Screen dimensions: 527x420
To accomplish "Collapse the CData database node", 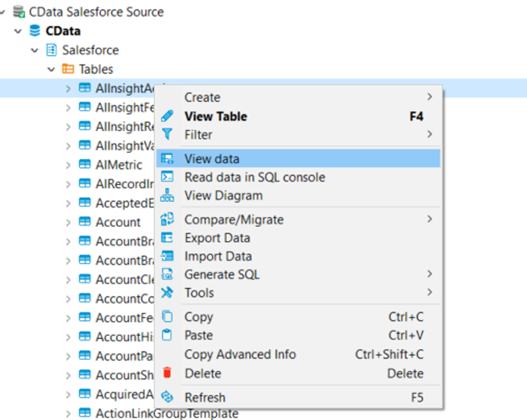I will 18,31.
